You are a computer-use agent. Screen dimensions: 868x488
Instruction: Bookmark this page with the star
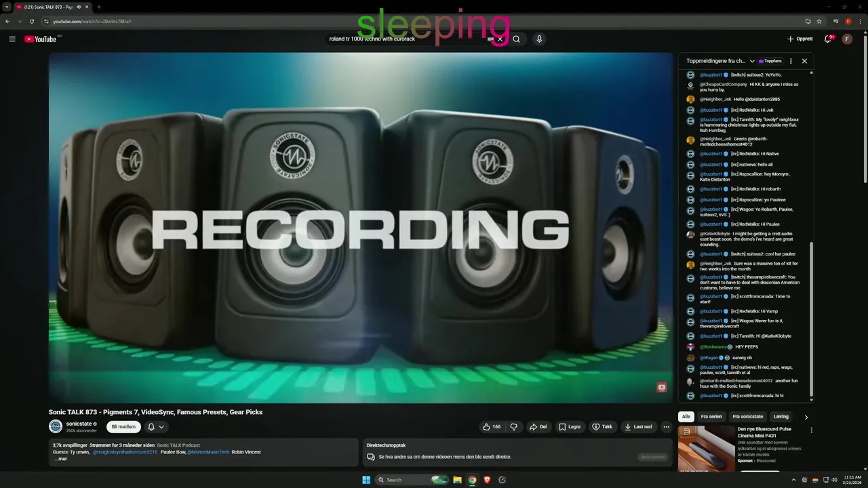coord(819,21)
